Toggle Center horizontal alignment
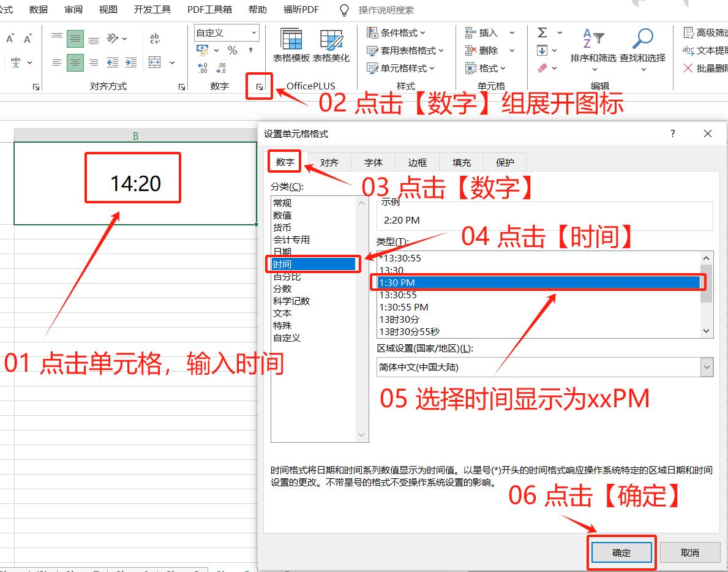Screen dimensions: 728x572 pyautogui.click(x=75, y=62)
